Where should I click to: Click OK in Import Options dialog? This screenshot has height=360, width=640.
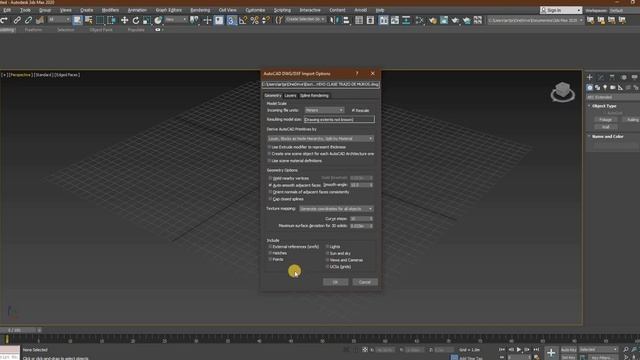(x=336, y=282)
